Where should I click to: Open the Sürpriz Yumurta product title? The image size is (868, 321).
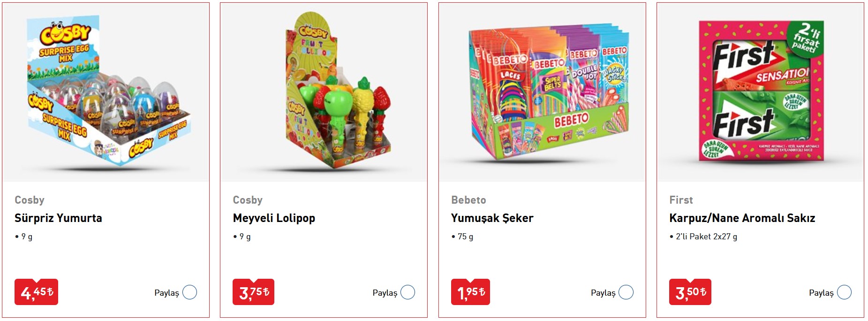58,218
